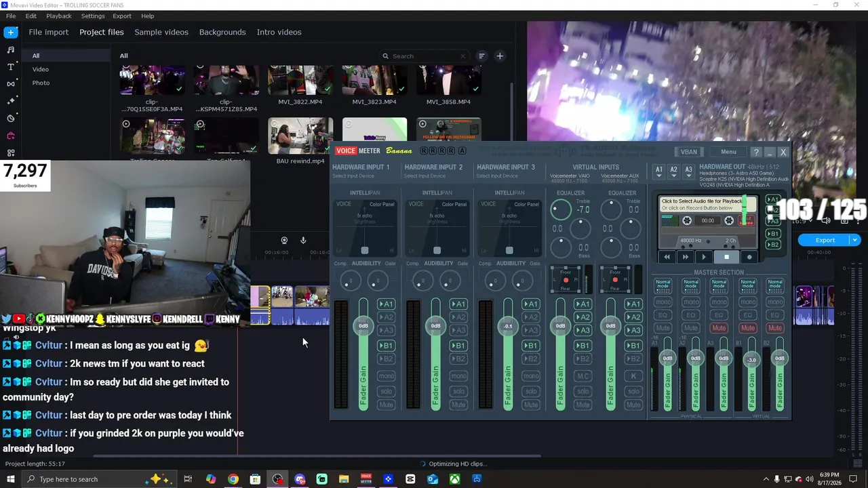868x488 pixels.
Task: Click the Hardware Input 3 fader gain knob
Action: [508, 326]
